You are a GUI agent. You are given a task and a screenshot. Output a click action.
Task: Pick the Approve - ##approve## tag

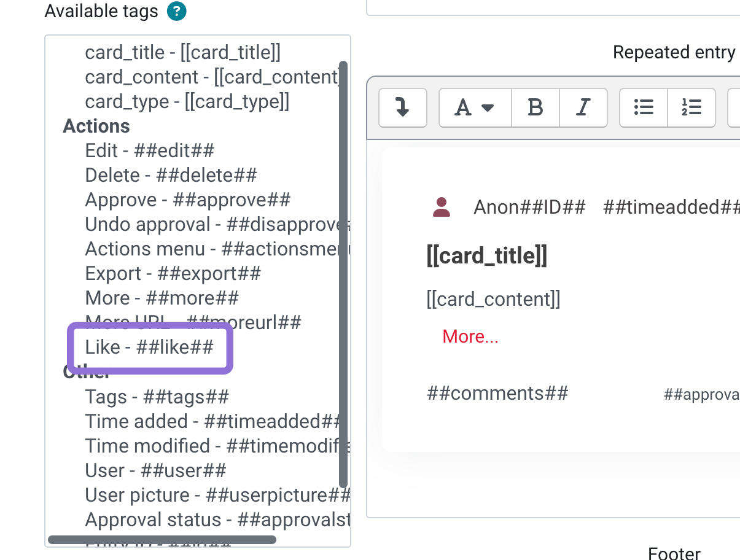click(188, 200)
